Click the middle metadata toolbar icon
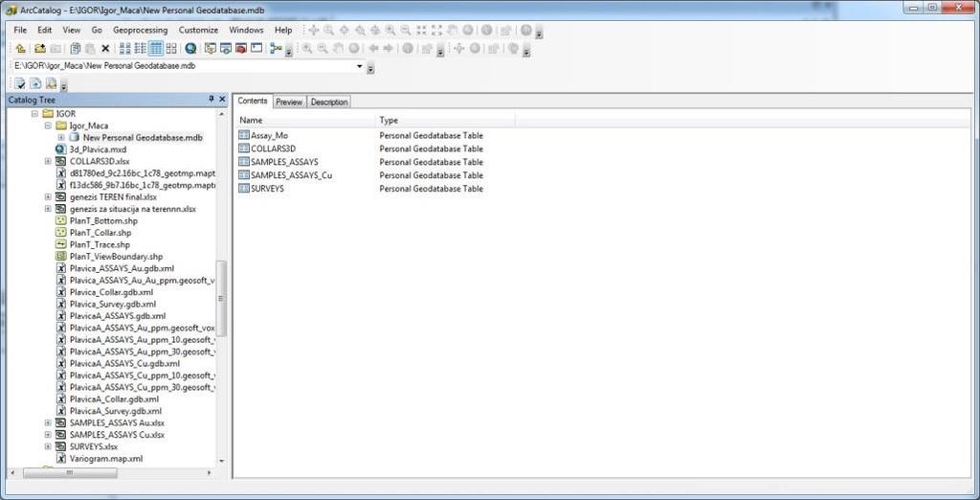 (35, 83)
